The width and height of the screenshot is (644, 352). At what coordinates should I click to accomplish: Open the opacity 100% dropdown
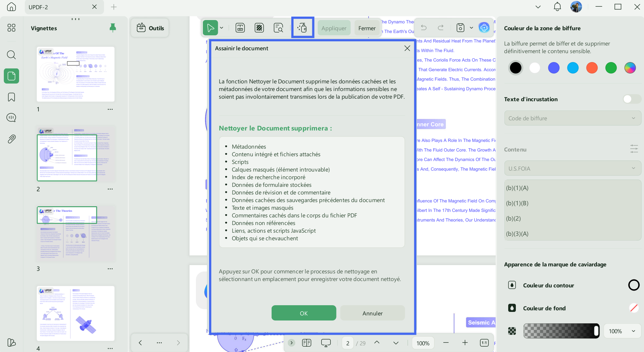pyautogui.click(x=622, y=331)
